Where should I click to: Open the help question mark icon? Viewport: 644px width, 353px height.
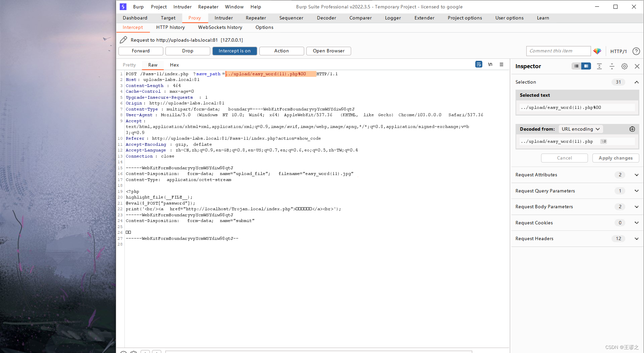coord(636,51)
